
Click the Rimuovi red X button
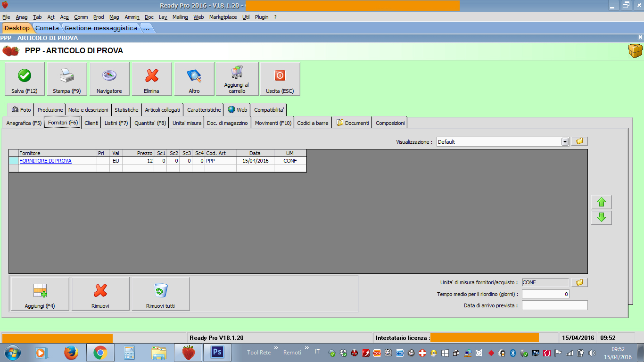100,294
